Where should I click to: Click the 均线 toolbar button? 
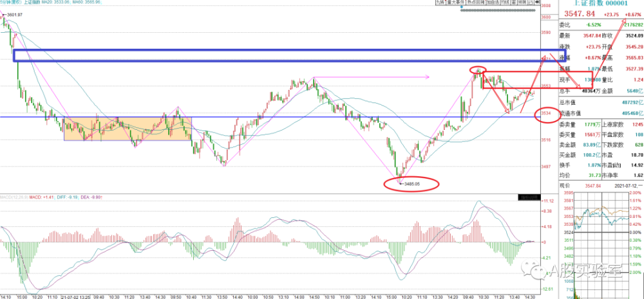tap(506, 2)
